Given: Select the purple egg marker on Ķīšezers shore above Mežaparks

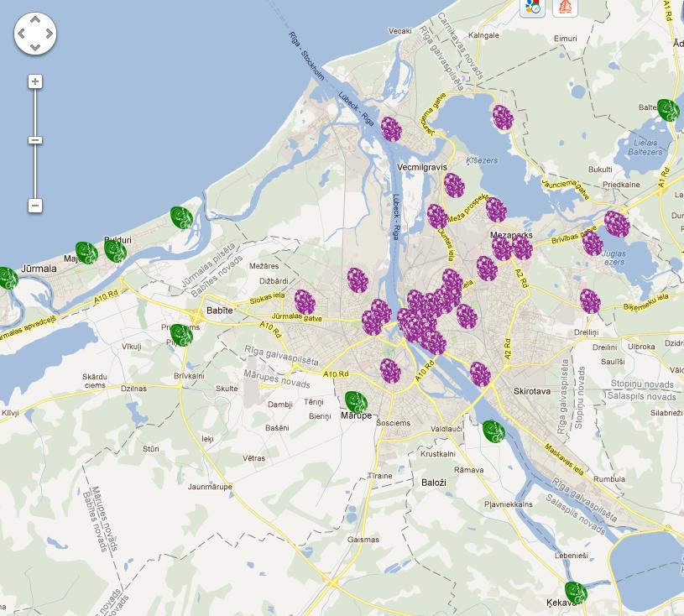Looking at the screenshot, I should pos(496,210).
